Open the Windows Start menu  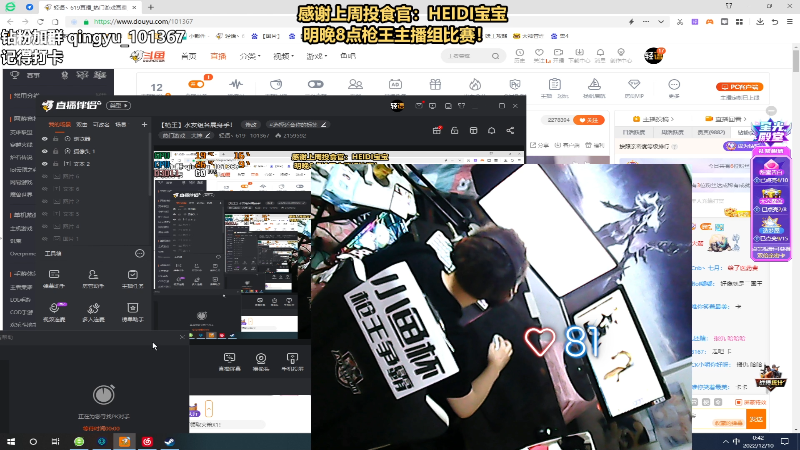11,441
